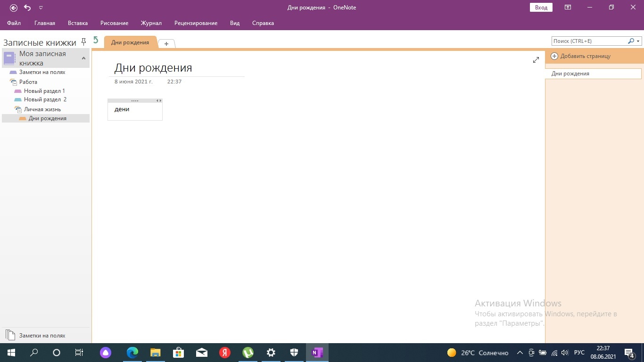Open the Mail app from taskbar
The width and height of the screenshot is (644, 362).
coord(201,353)
